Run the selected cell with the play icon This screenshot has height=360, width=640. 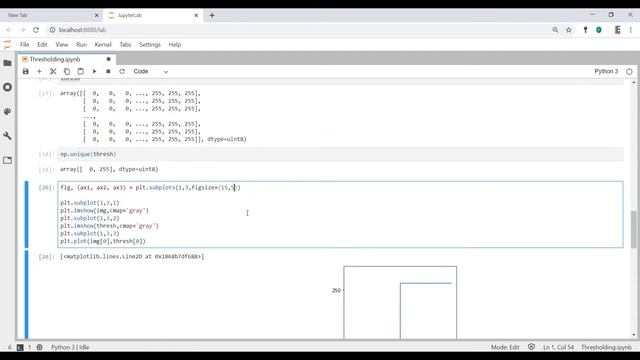94,71
